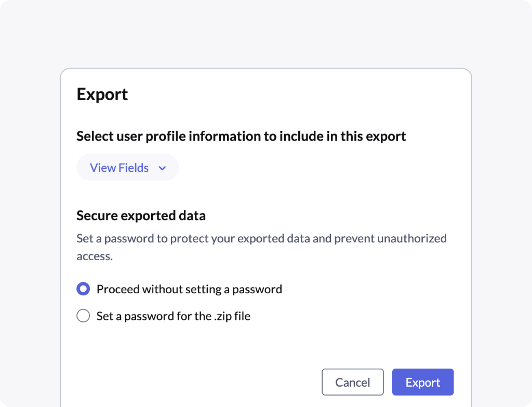Show the user profile fields list
Screen dimensions: 532x407
tap(127, 168)
